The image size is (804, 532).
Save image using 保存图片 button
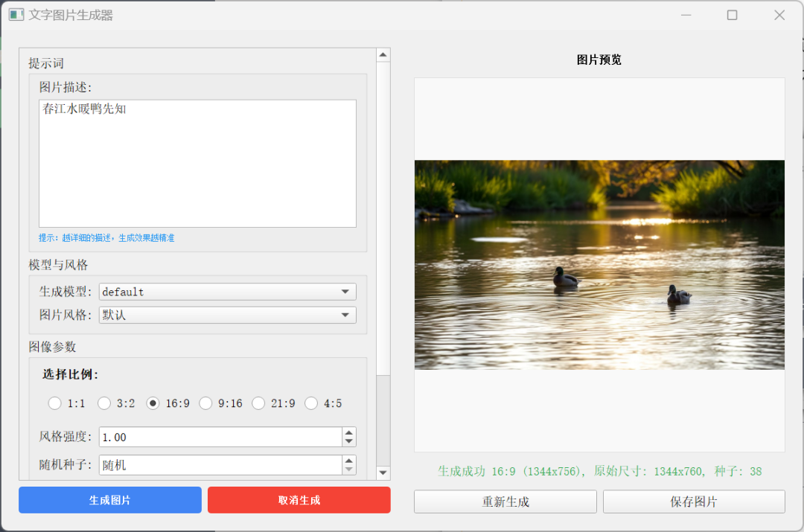click(694, 501)
